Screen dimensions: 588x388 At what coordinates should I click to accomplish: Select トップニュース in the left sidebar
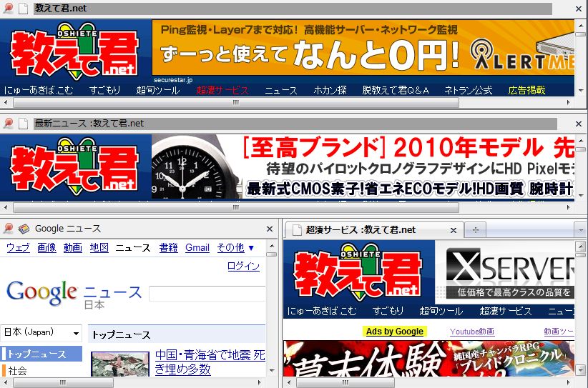pos(41,354)
